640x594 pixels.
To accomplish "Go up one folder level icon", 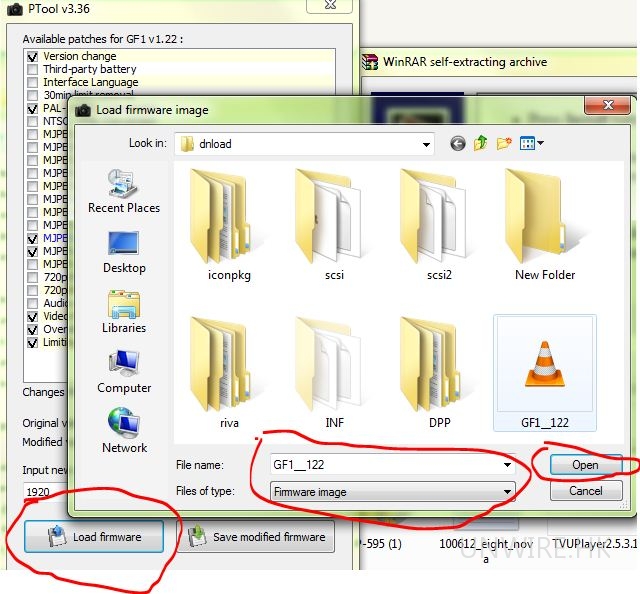I will [x=481, y=143].
